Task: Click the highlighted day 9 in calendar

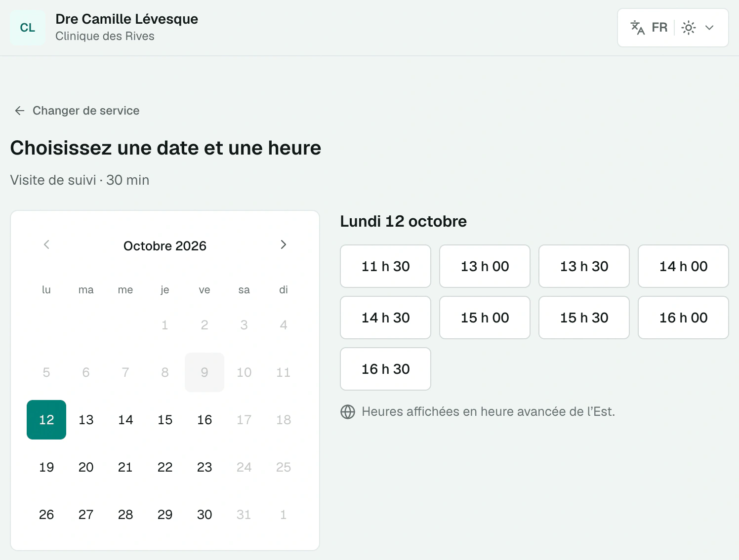Action: [x=205, y=372]
